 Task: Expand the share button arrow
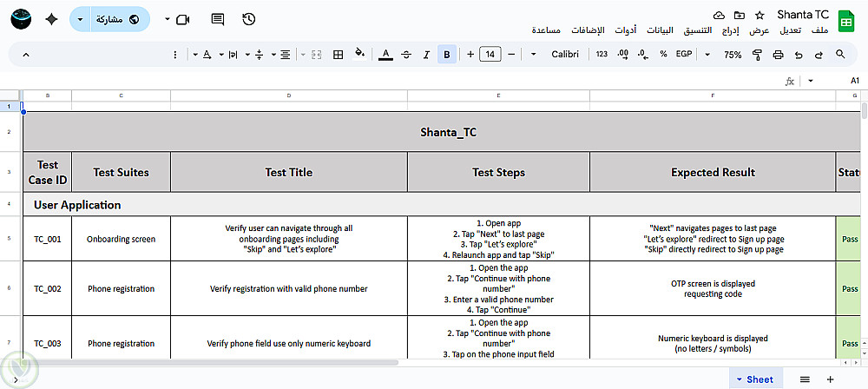pyautogui.click(x=80, y=19)
